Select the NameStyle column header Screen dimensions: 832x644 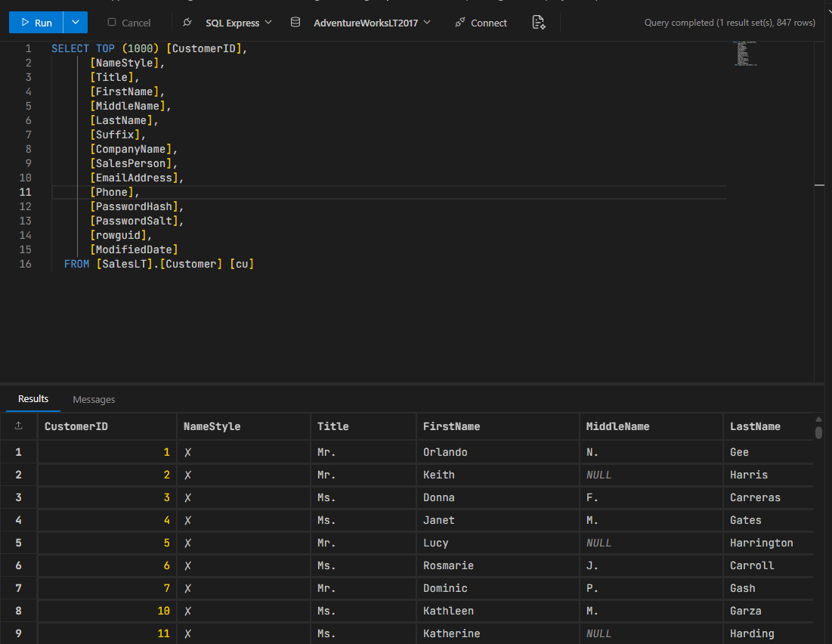(243, 426)
